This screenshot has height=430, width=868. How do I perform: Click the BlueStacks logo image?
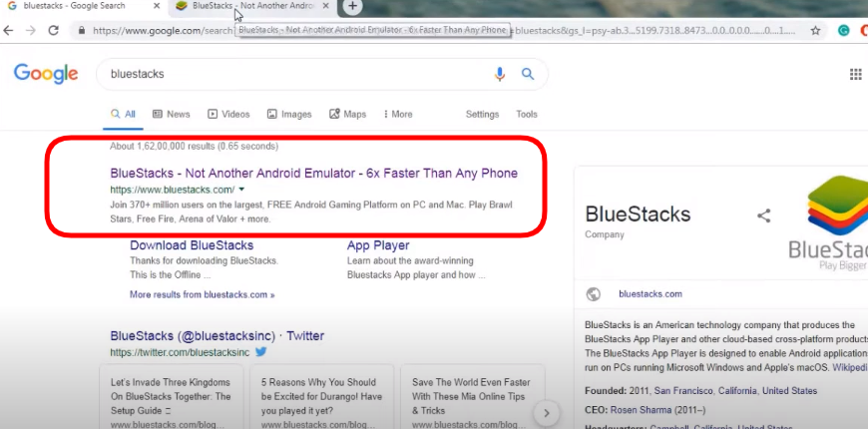[829, 221]
